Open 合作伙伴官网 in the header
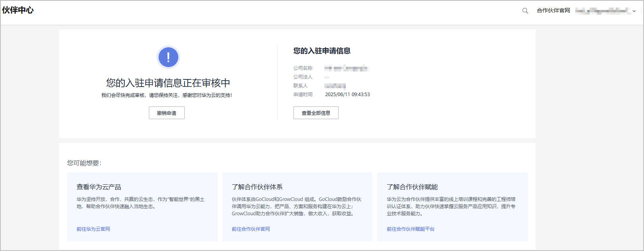644x251 pixels. pyautogui.click(x=553, y=11)
